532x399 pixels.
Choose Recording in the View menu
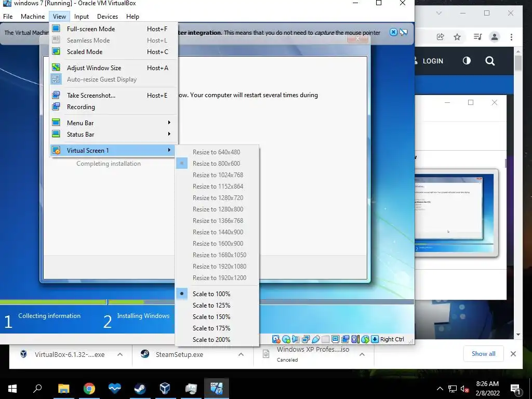(114, 107)
